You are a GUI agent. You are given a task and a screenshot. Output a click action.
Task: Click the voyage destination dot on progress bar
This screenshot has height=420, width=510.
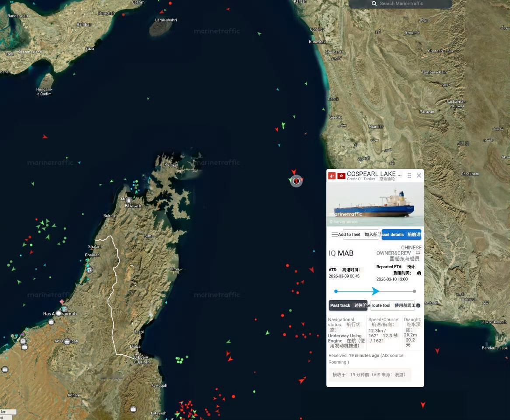[x=414, y=291]
